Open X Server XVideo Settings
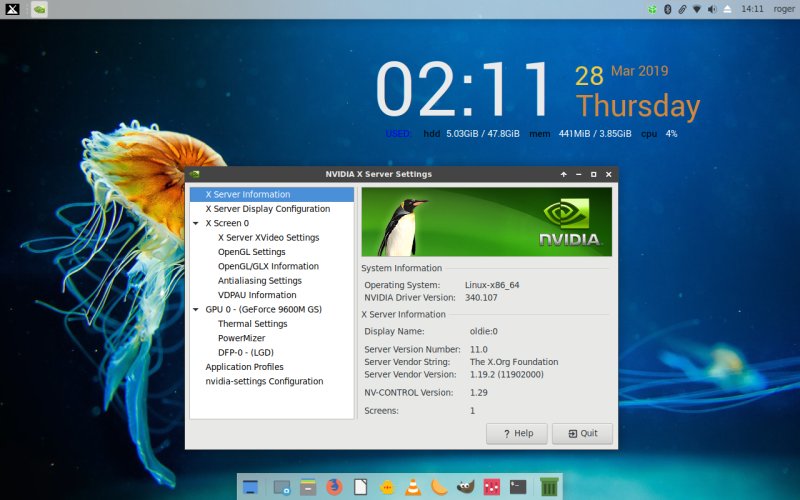The width and height of the screenshot is (800, 500). pos(268,237)
